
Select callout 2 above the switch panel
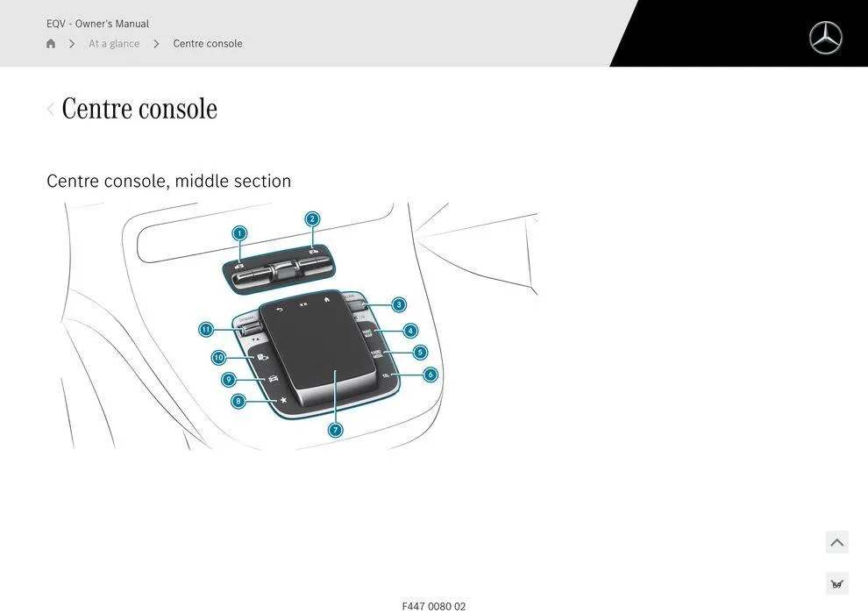click(x=312, y=218)
